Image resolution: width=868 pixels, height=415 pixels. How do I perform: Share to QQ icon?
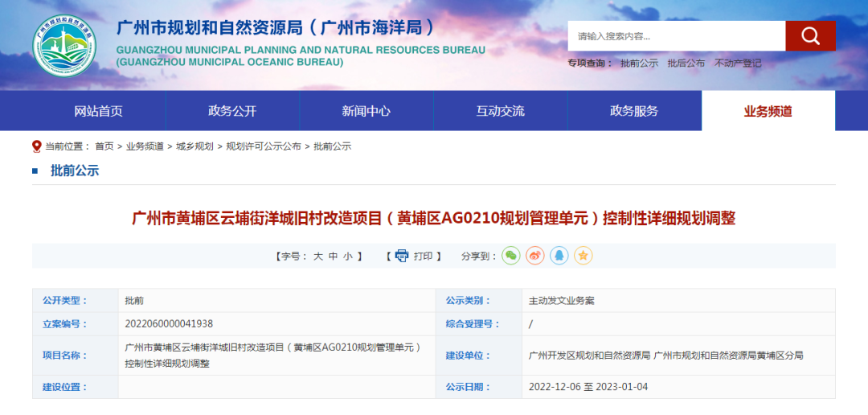559,256
